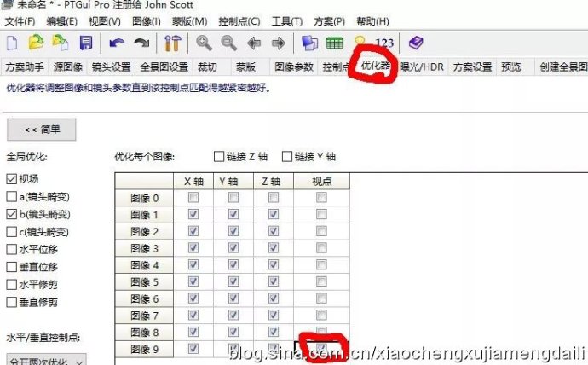The width and height of the screenshot is (588, 365).
Task: Toggle the 视场 checkbox
Action: pyautogui.click(x=12, y=179)
